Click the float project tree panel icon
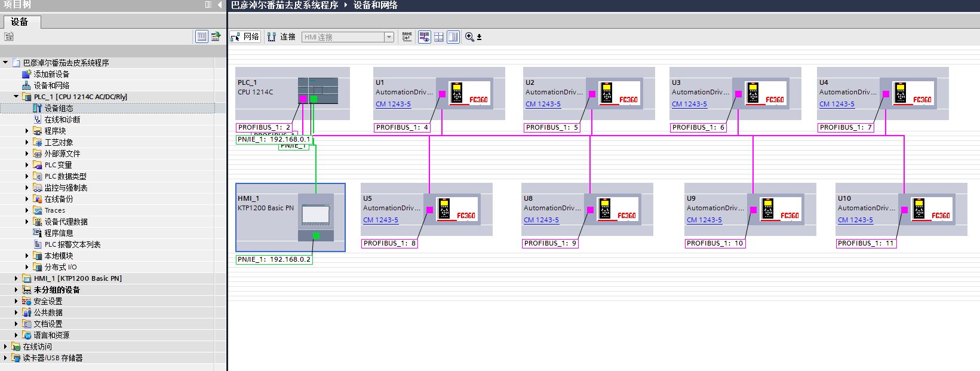Viewport: 980px width, 371px height. [x=208, y=5]
